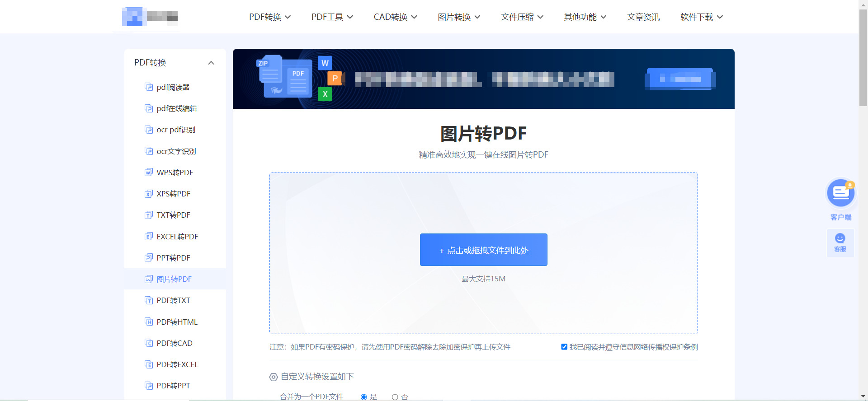The height and width of the screenshot is (401, 868).
Task: Click the PPT转PDF icon
Action: pos(149,258)
